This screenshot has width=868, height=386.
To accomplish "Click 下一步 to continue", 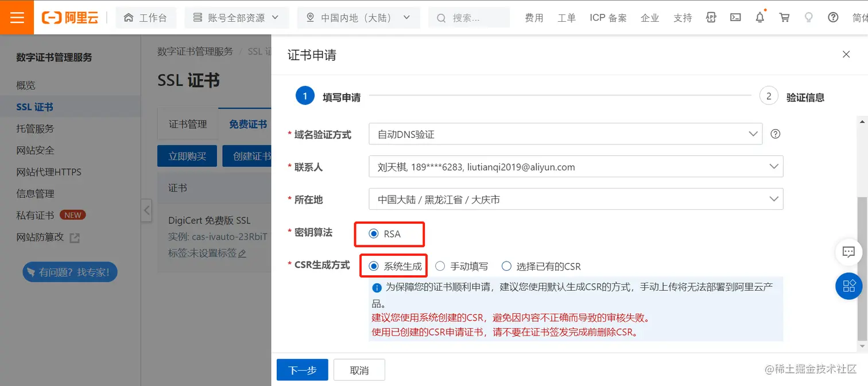I will coord(303,370).
